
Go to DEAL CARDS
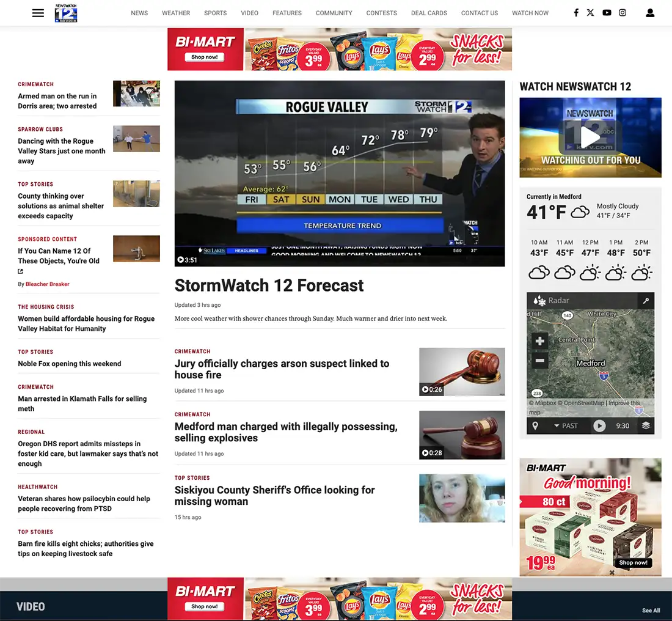tap(429, 13)
